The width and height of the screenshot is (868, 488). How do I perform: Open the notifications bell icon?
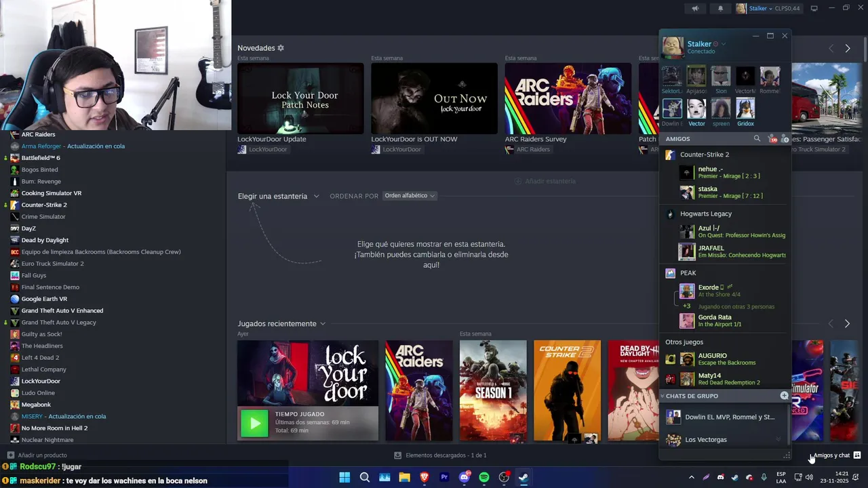[x=720, y=8]
